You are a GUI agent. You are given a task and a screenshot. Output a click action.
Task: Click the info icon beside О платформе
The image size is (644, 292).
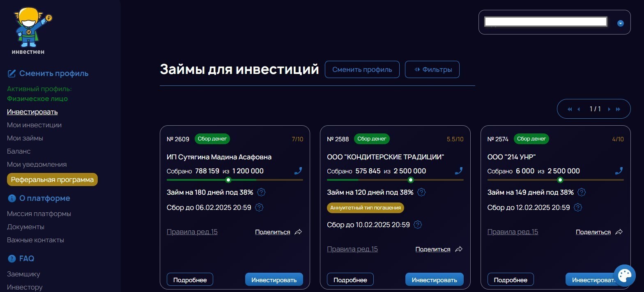(12, 198)
